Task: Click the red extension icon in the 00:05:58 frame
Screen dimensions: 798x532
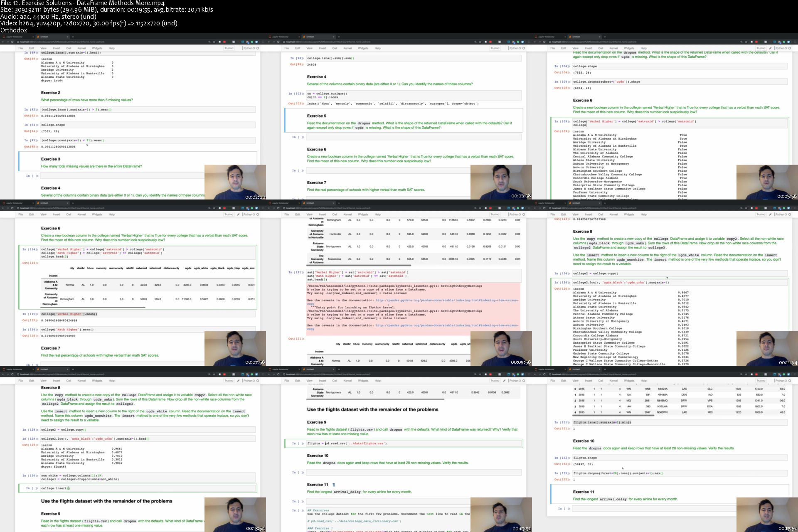Action: point(756,42)
